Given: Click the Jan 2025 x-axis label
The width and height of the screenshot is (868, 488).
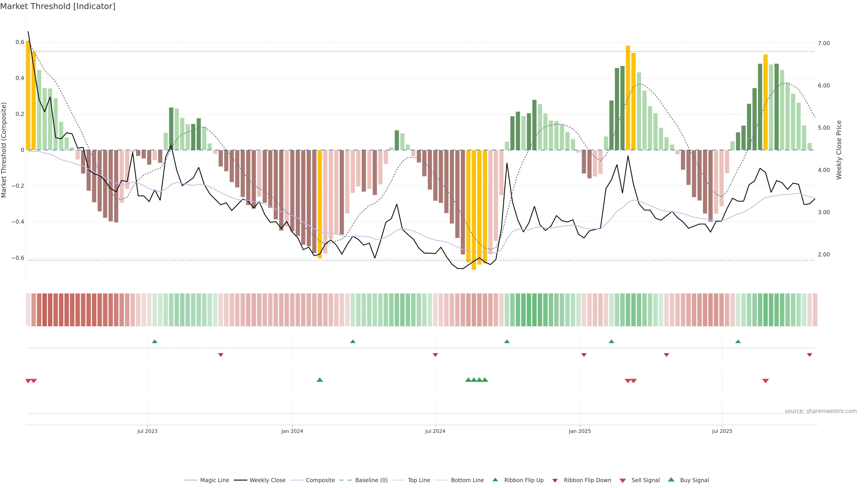Looking at the screenshot, I should tap(580, 431).
